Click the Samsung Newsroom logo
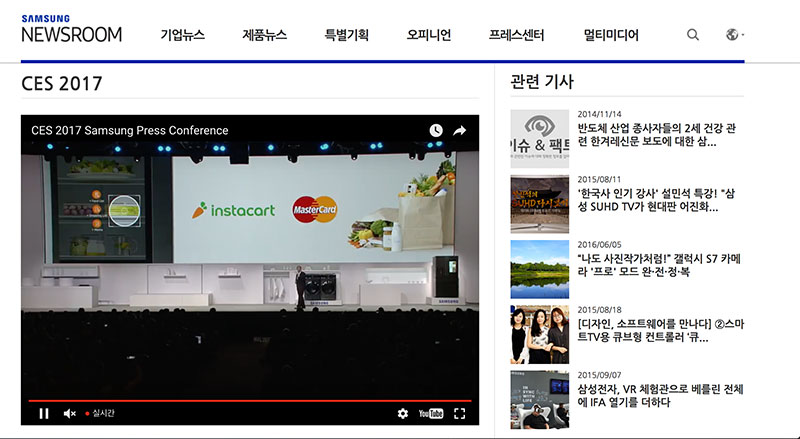The width and height of the screenshot is (800, 439). click(71, 29)
